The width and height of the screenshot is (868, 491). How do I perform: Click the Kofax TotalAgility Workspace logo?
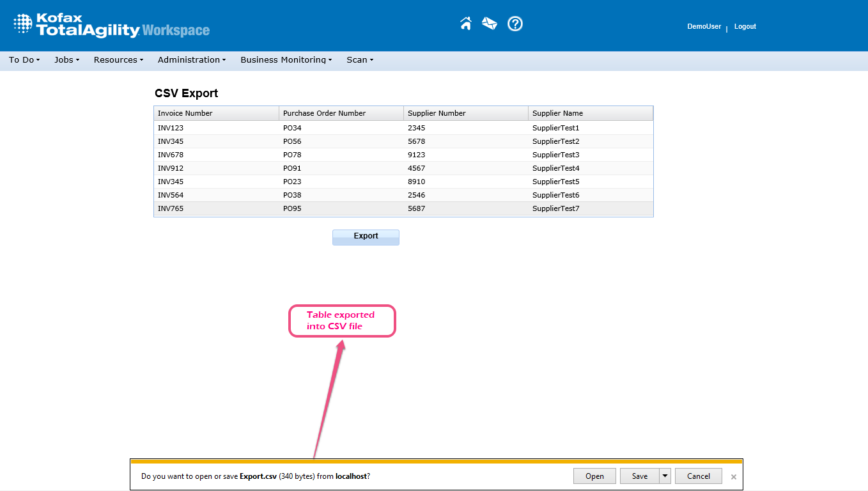click(112, 26)
